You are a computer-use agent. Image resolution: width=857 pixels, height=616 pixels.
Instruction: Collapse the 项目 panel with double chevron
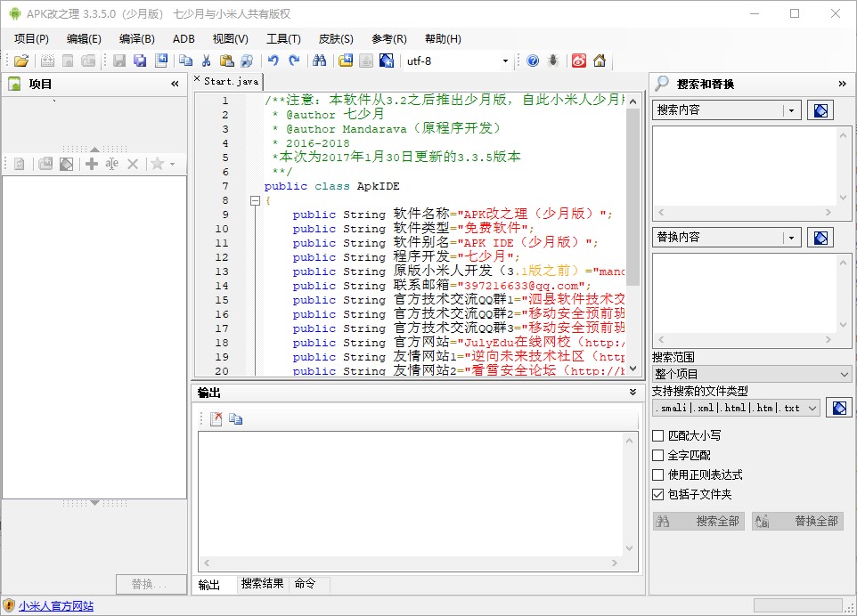(x=175, y=84)
